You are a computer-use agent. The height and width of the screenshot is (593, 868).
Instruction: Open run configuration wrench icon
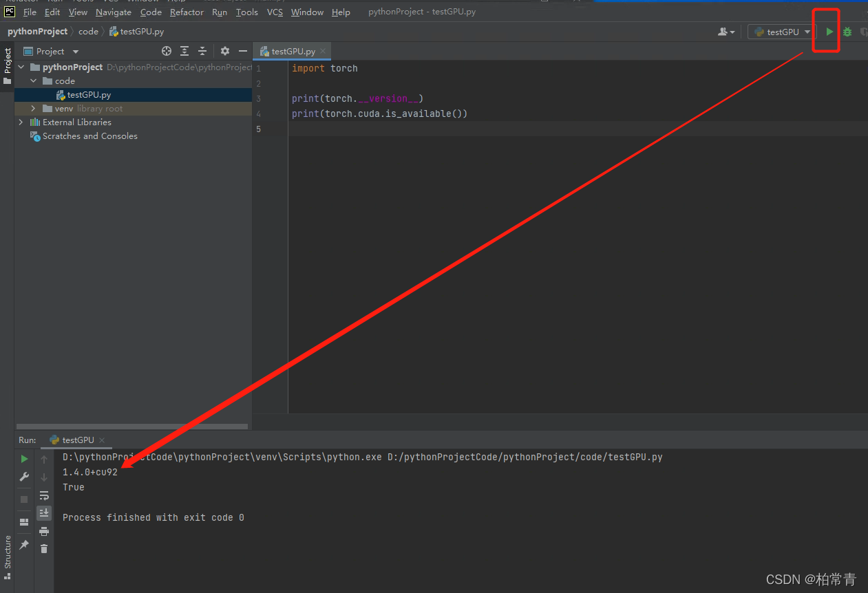pos(24,477)
